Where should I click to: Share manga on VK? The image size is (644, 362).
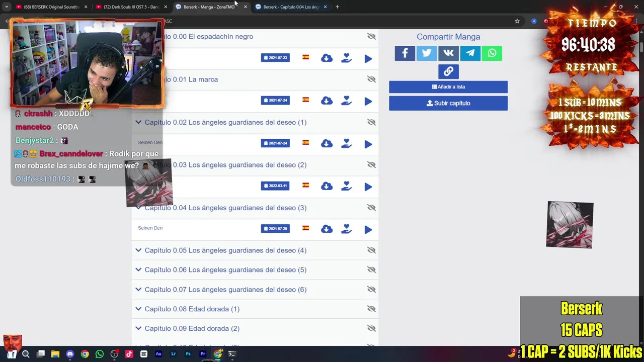(x=448, y=53)
